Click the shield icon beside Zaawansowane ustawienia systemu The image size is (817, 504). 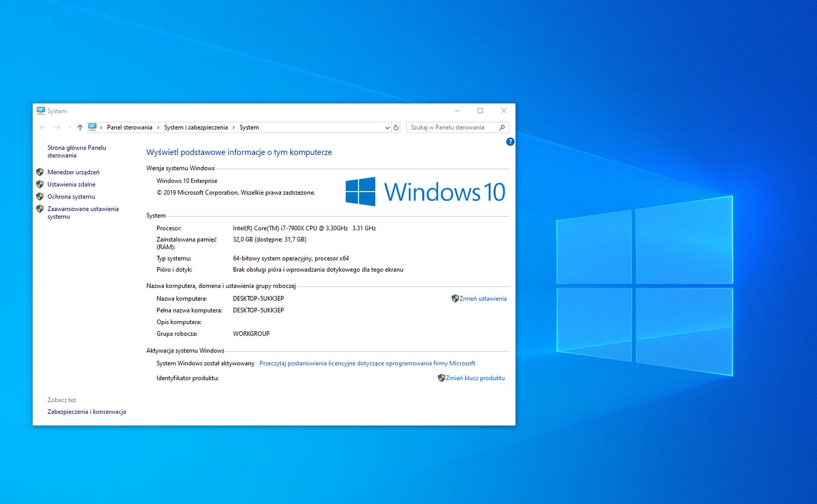40,209
